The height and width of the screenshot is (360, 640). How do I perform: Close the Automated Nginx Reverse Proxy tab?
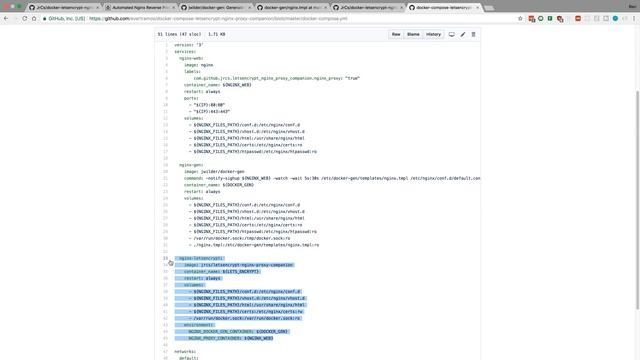point(173,7)
